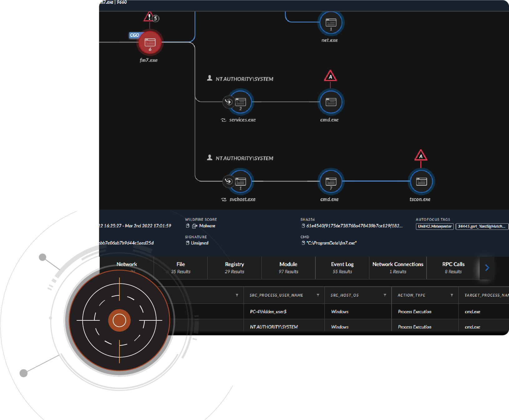
Task: Select the svchost.exe process node
Action: point(240,181)
